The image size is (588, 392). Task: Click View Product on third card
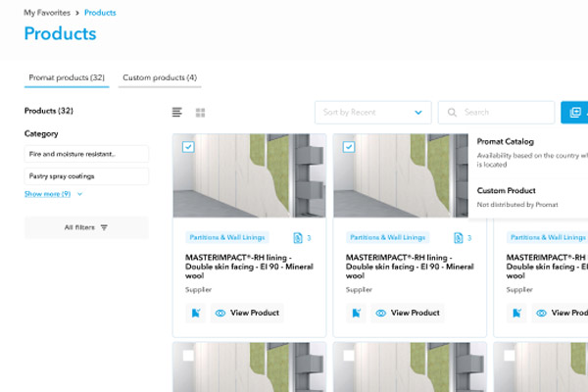click(x=560, y=313)
